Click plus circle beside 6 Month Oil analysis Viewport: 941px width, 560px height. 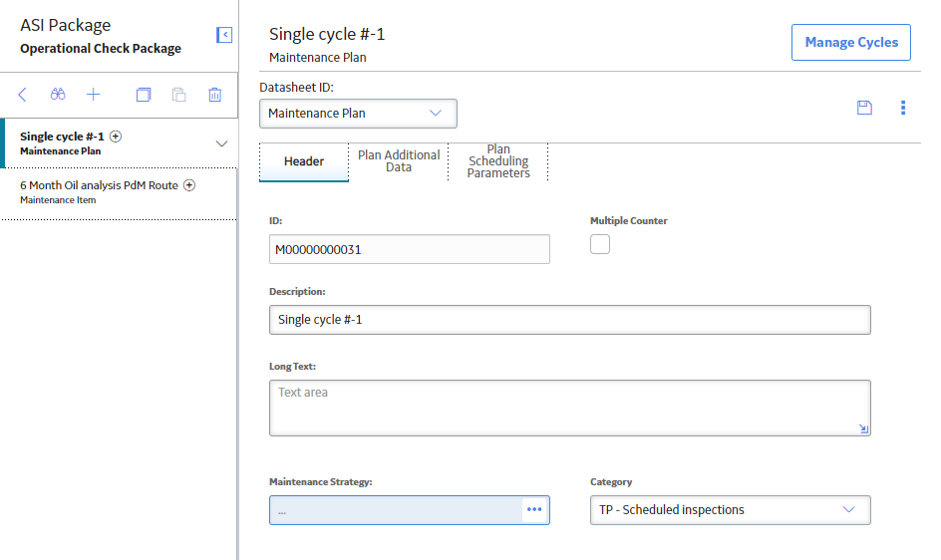click(x=189, y=185)
